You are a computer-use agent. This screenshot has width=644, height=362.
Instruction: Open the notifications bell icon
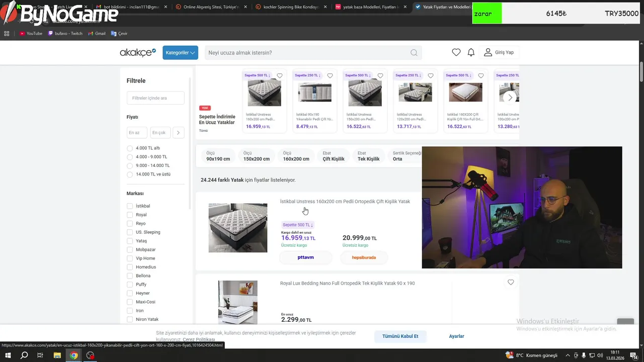click(x=471, y=52)
